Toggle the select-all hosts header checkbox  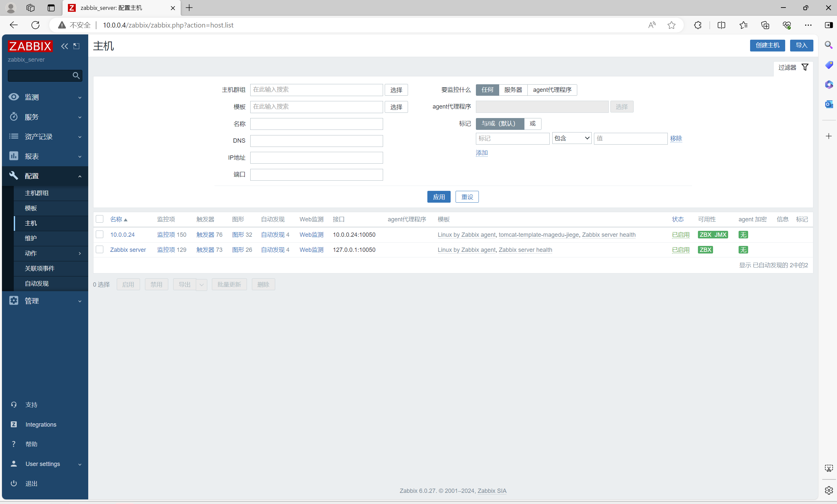pyautogui.click(x=99, y=219)
